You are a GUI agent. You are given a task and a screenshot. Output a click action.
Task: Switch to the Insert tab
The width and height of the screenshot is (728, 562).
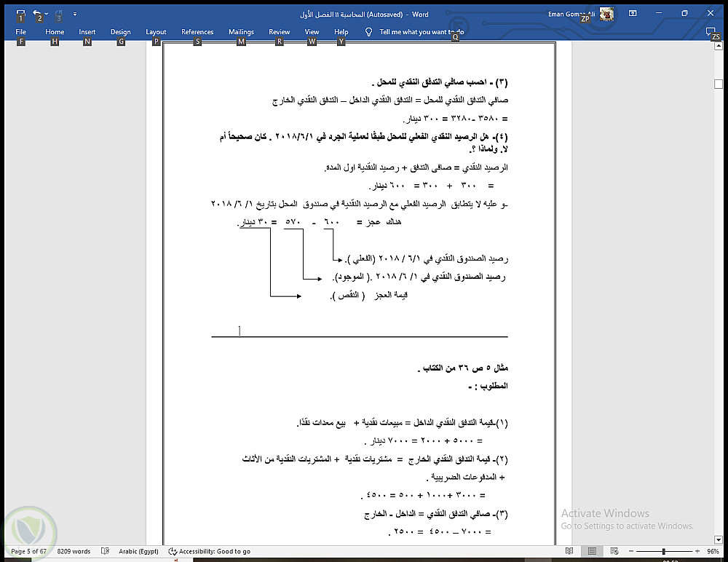[x=87, y=31]
